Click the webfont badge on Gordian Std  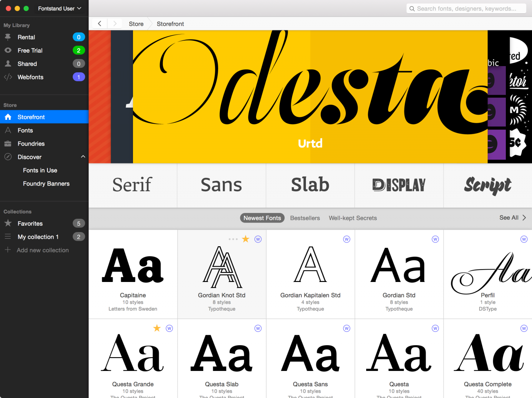(x=435, y=239)
